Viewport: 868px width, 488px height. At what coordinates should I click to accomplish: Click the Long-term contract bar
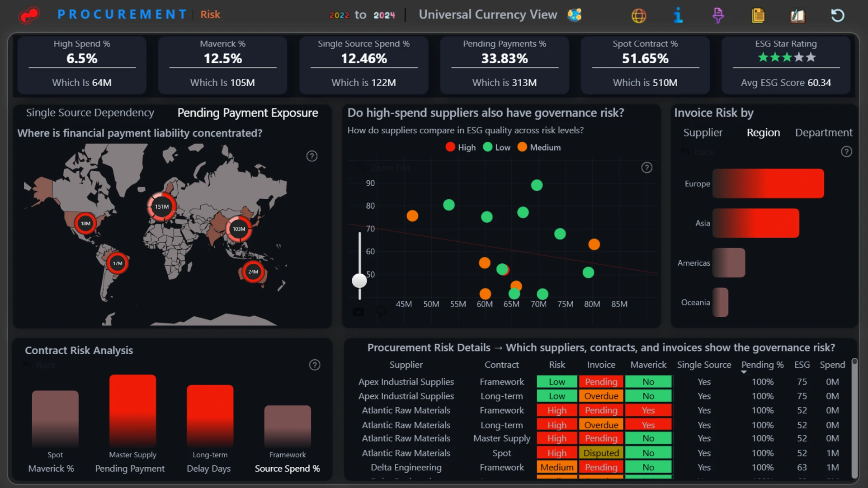[x=210, y=416]
